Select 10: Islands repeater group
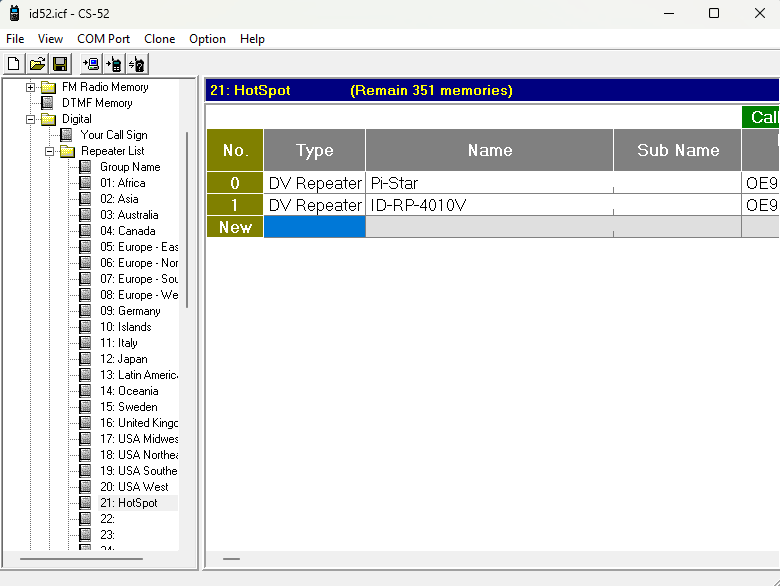 126,327
